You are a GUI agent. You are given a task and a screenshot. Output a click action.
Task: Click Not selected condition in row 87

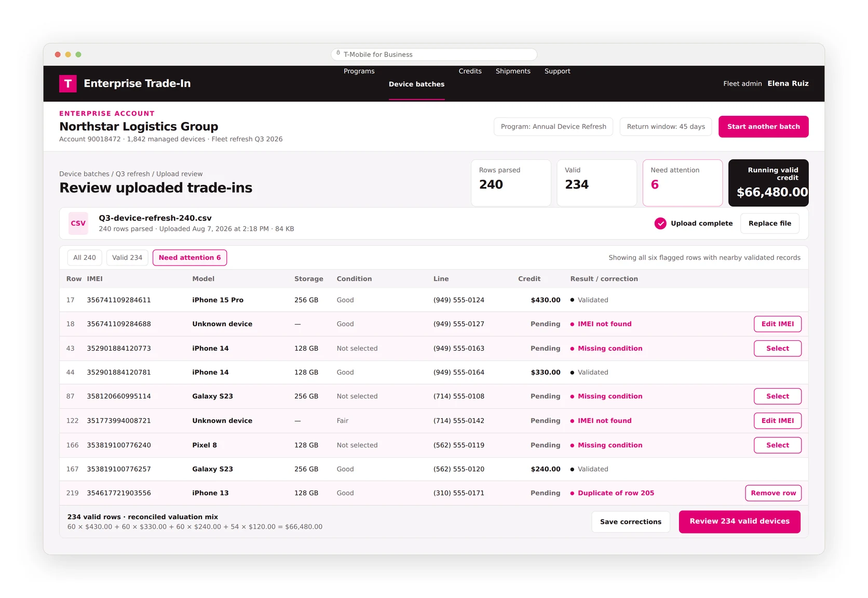tap(357, 396)
